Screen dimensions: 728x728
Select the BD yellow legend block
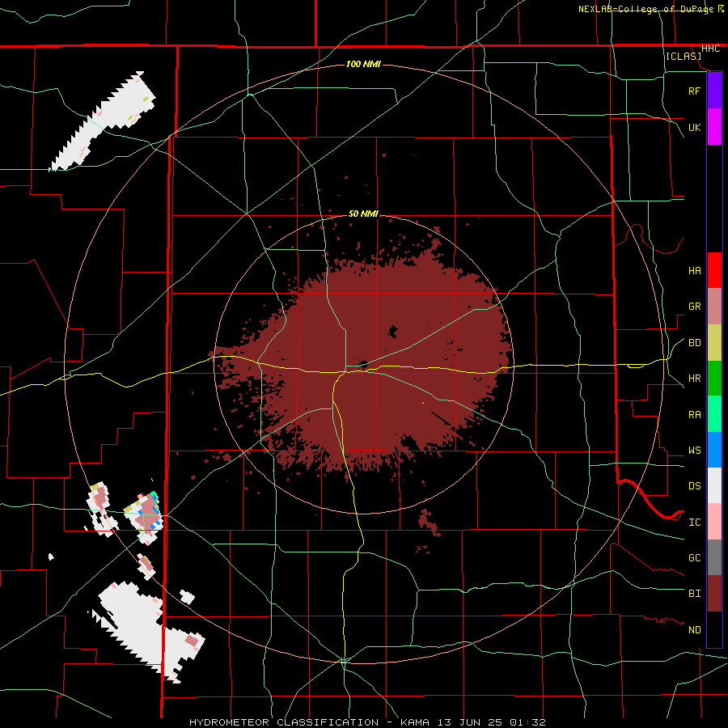click(714, 343)
